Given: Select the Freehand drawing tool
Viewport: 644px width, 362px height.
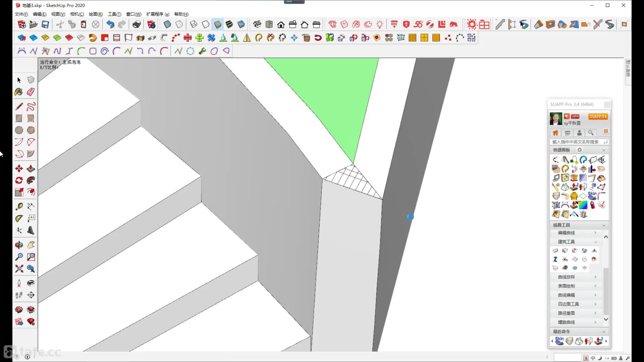Looking at the screenshot, I should point(31,107).
